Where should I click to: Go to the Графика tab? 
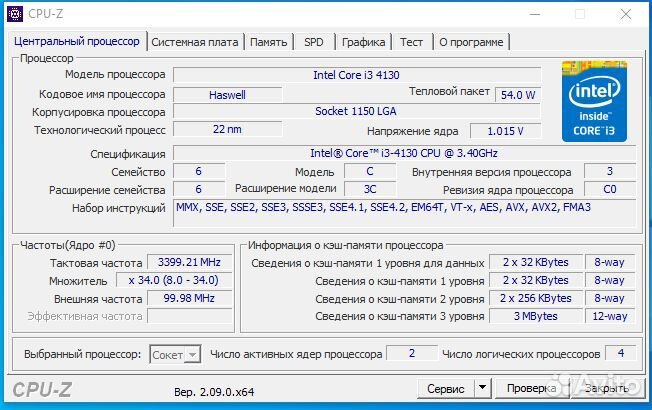click(x=363, y=42)
